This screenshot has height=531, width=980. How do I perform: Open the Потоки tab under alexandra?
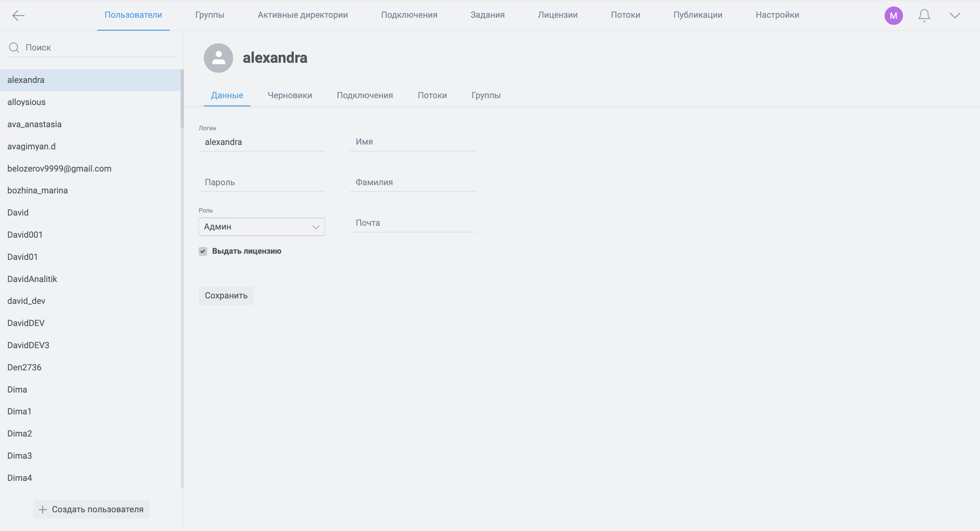432,95
